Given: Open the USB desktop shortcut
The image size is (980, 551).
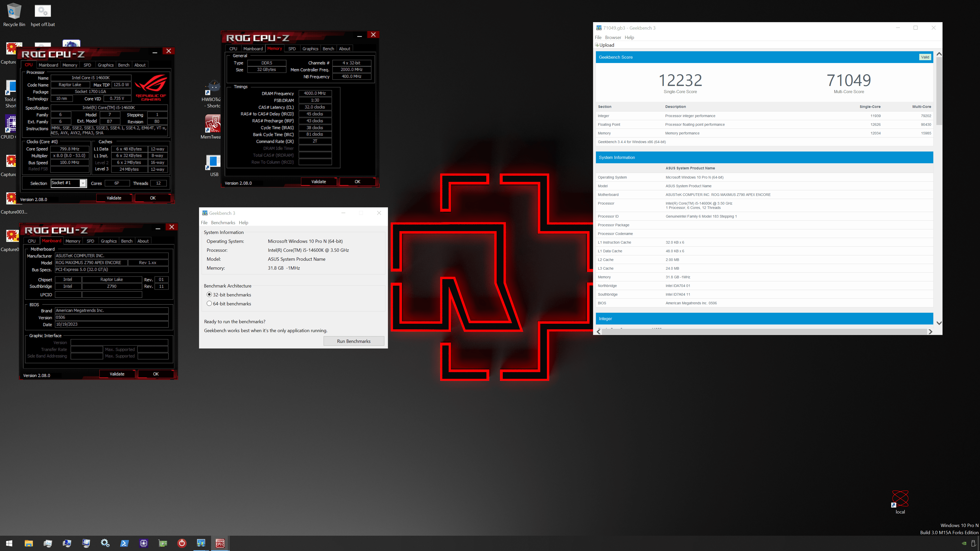Looking at the screenshot, I should 213,165.
